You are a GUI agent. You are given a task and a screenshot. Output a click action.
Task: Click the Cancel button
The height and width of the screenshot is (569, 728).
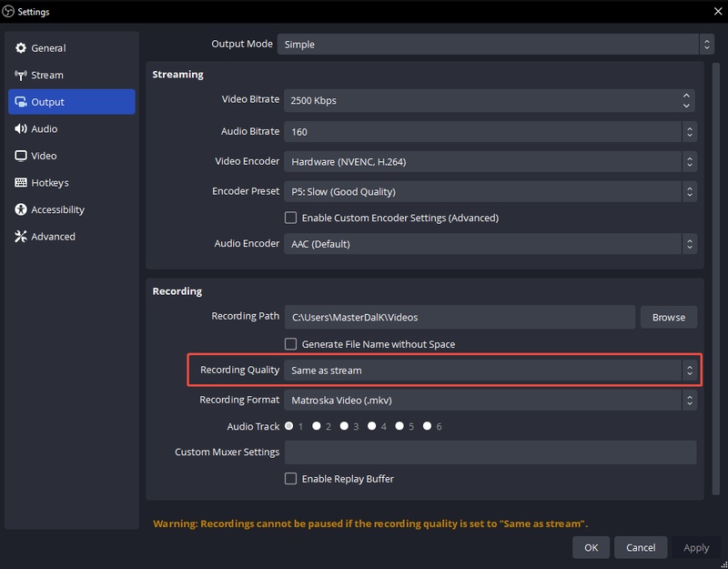(x=641, y=548)
